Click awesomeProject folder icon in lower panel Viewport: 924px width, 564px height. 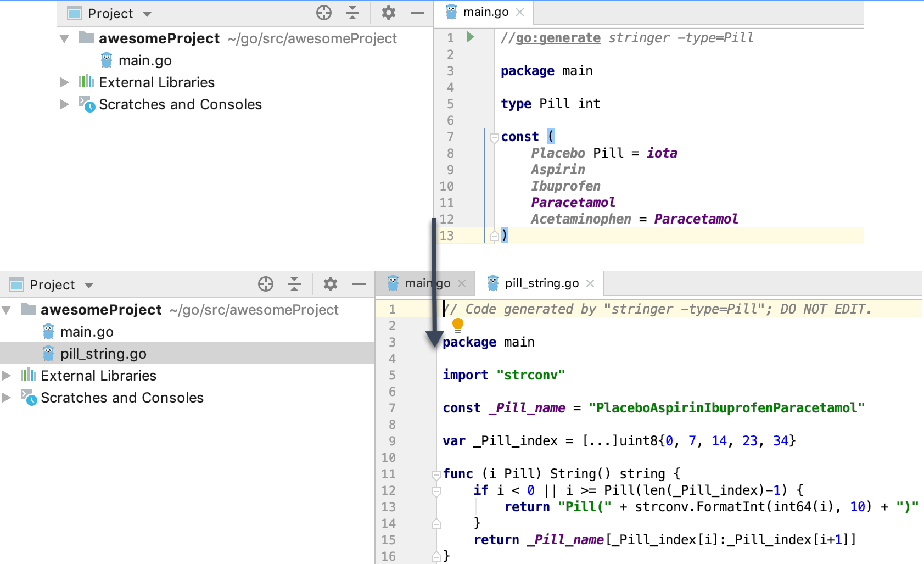(29, 309)
